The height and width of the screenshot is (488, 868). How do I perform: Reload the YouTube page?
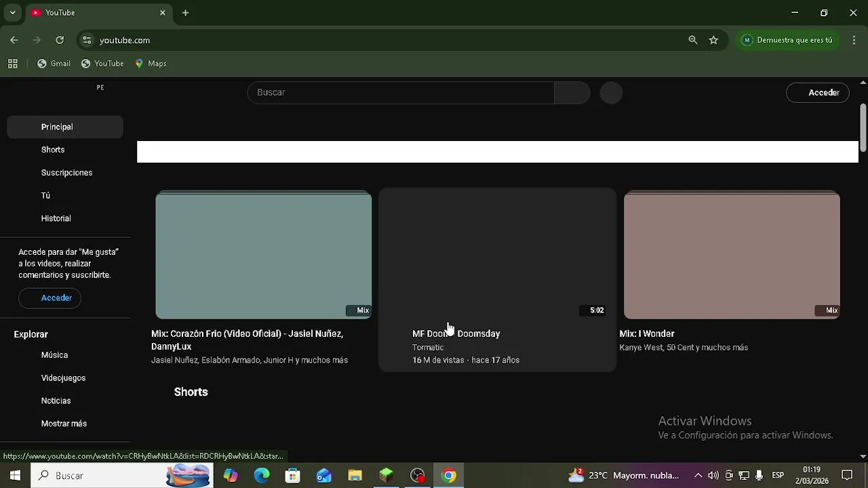tap(60, 40)
